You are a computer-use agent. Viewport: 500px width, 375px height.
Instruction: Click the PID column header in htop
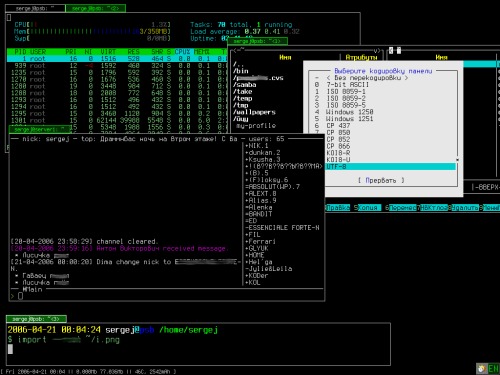[20, 52]
